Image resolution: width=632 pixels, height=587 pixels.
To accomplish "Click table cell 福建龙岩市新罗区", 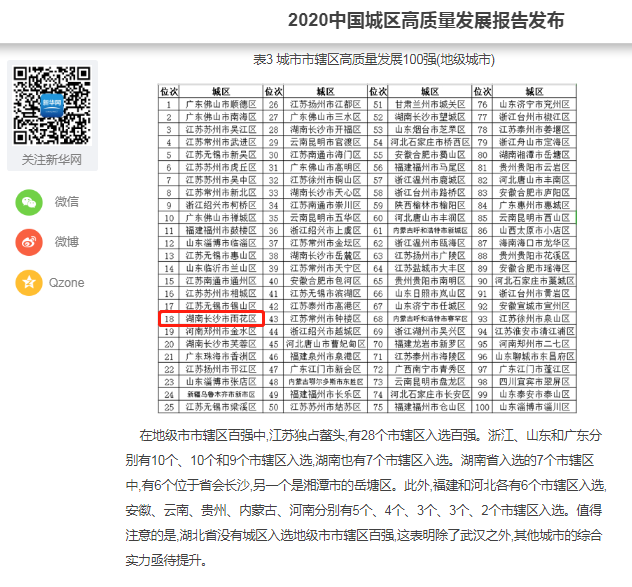I will coord(430,344).
